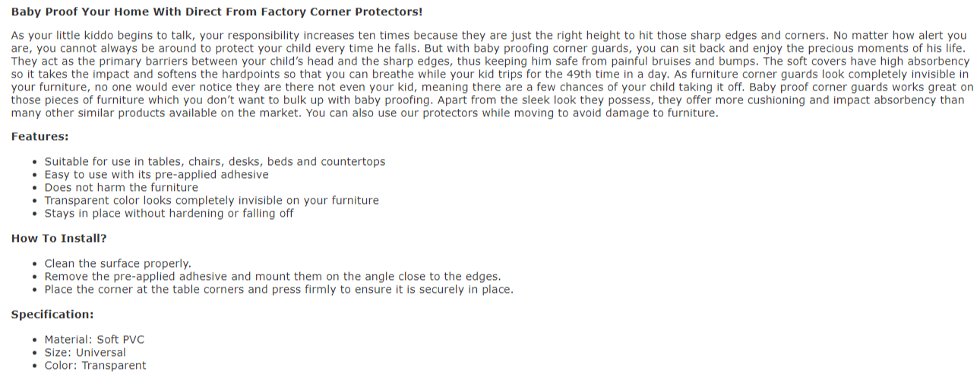The image size is (980, 381).
Task: Click 'Clean the surface properly' step
Action: tap(118, 264)
